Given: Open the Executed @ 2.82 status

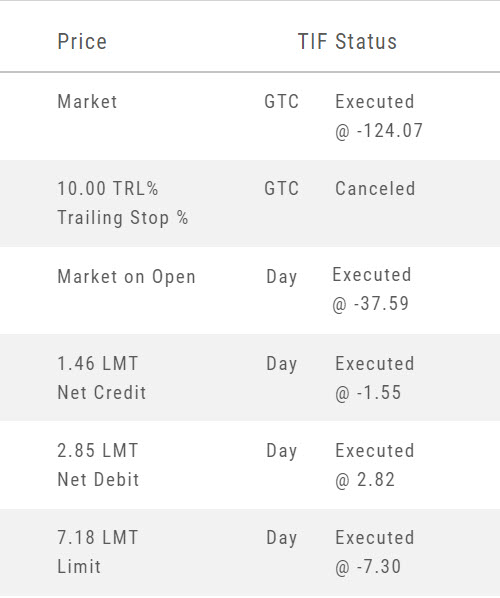Looking at the screenshot, I should (375, 465).
